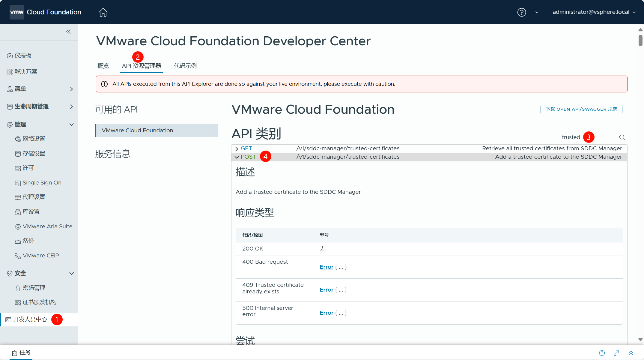The height and width of the screenshot is (360, 644).
Task: Click the bottom-right help circle icon
Action: 602,353
